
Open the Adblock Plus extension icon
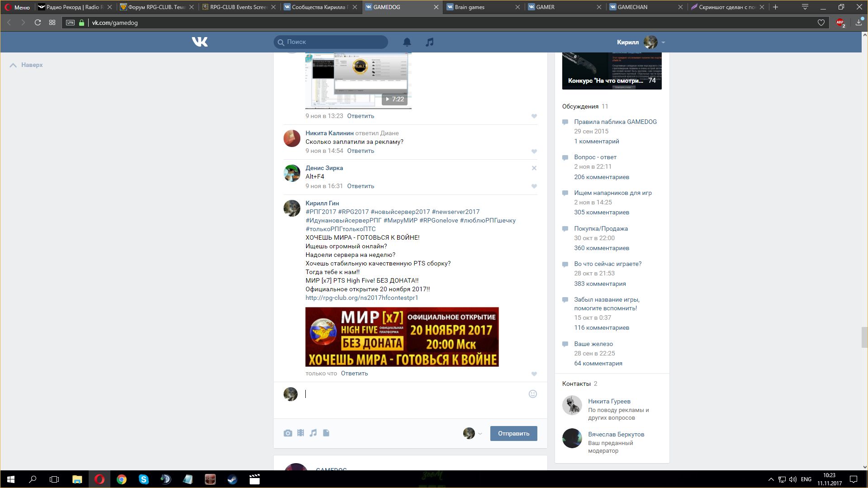point(840,23)
